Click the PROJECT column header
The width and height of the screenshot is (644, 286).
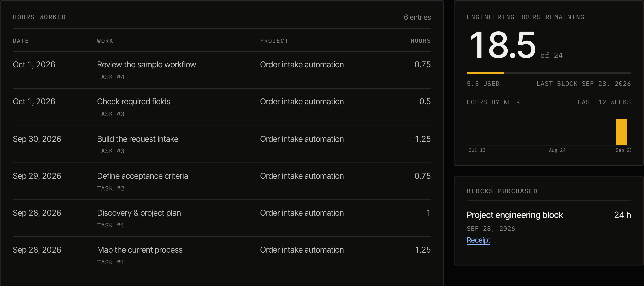[x=274, y=41]
